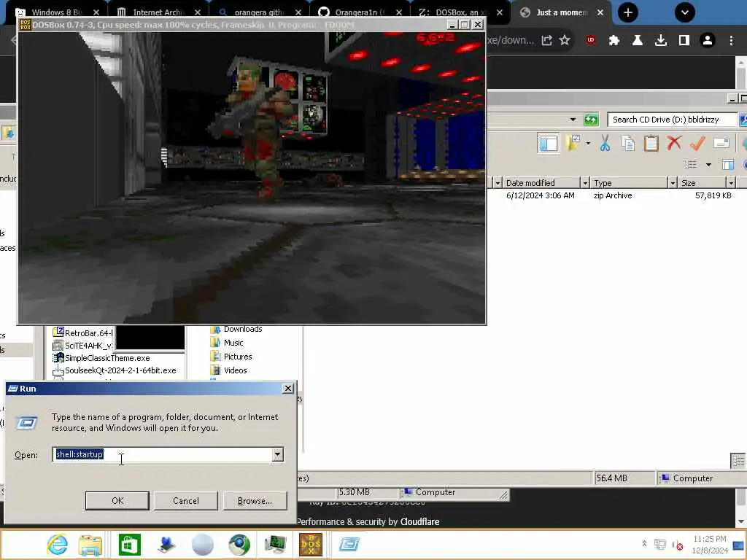Click the Cut scissors icon
Image resolution: width=747 pixels, height=560 pixels.
click(605, 143)
